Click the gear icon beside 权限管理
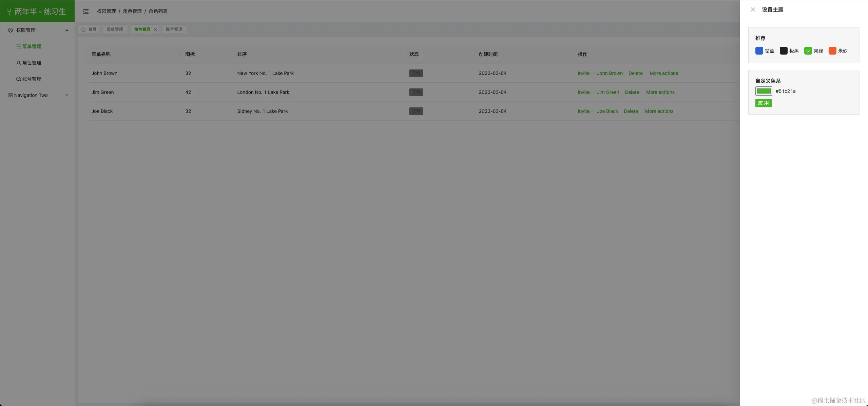The width and height of the screenshot is (868, 406). pos(11,30)
